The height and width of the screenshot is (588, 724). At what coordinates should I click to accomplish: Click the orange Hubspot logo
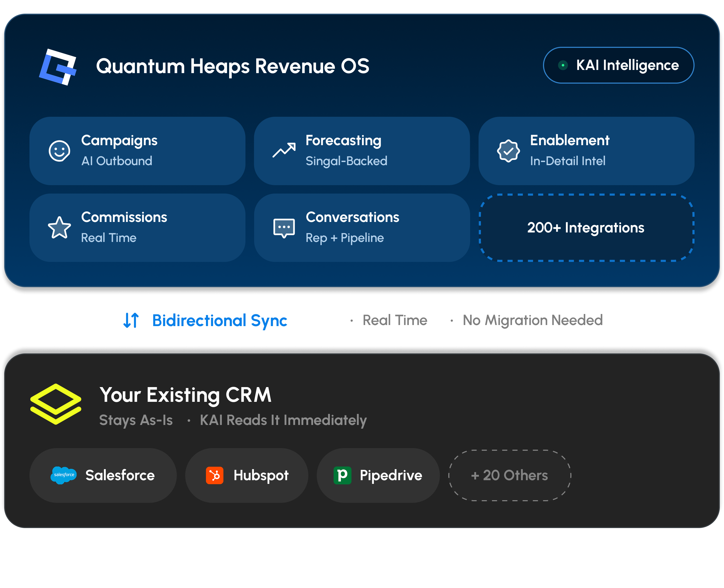pyautogui.click(x=214, y=475)
